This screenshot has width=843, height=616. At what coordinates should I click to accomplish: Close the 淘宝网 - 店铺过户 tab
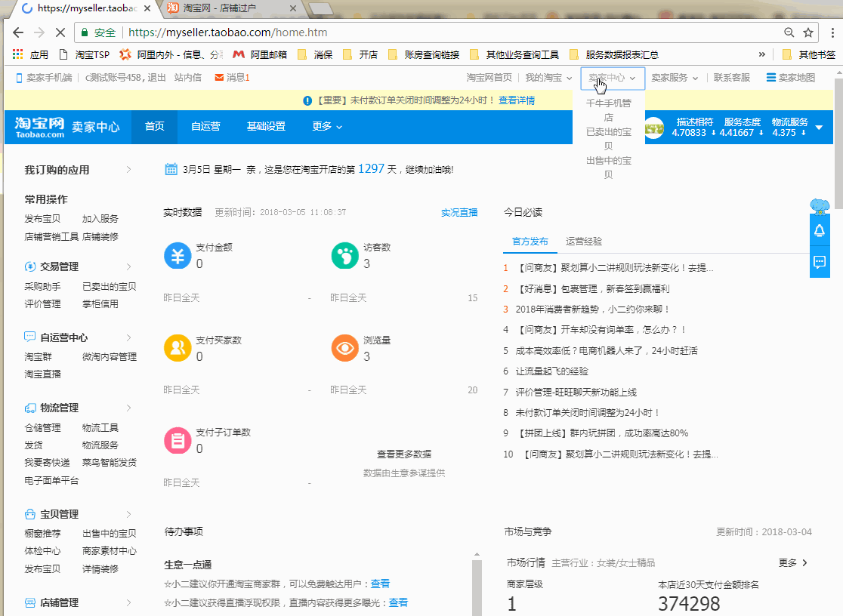click(293, 8)
